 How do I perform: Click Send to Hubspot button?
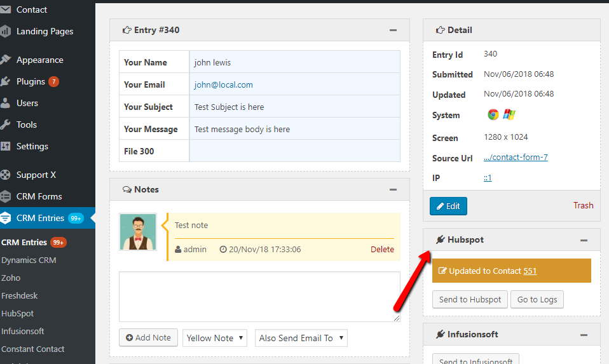click(470, 300)
